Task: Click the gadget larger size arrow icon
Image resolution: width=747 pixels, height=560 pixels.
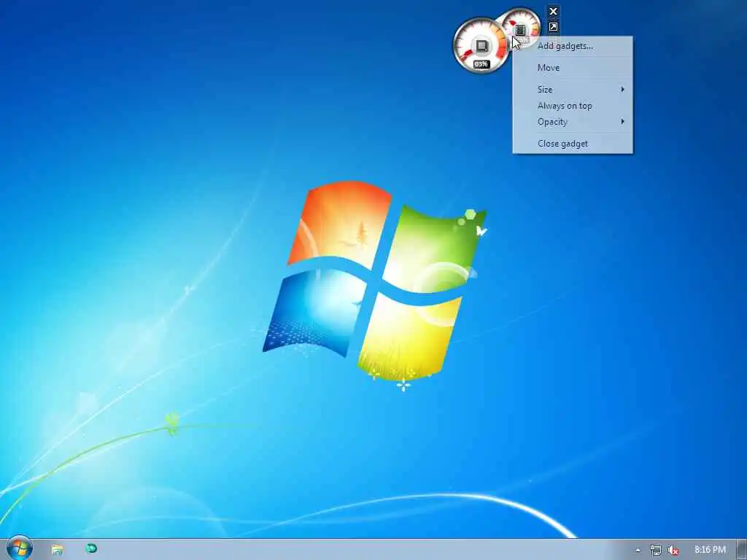Action: coord(553,27)
